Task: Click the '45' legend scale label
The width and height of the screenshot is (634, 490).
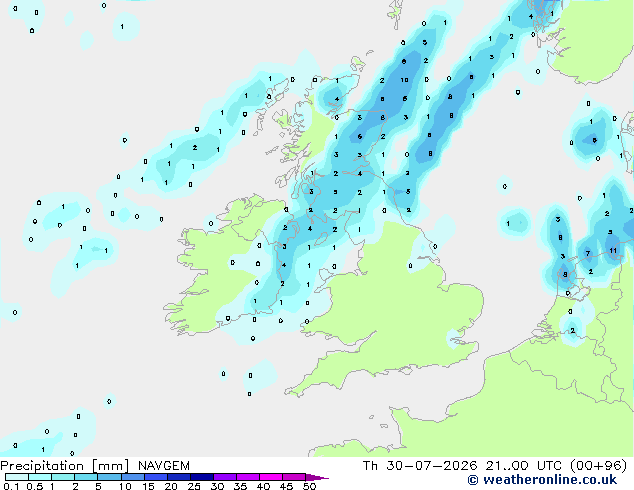Action: [x=286, y=486]
